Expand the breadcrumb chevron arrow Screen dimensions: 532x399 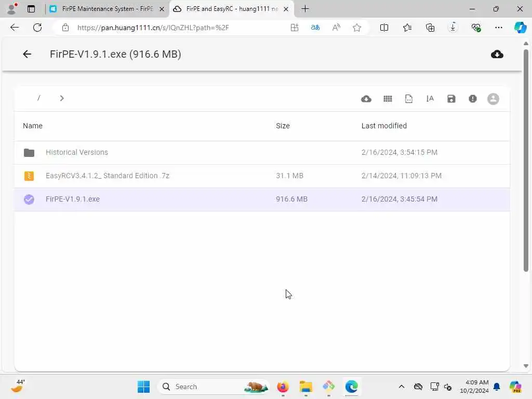point(61,98)
